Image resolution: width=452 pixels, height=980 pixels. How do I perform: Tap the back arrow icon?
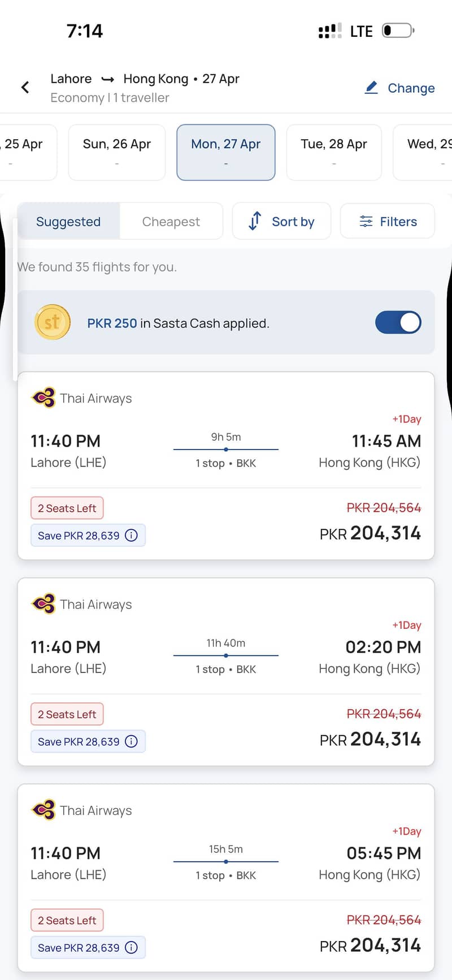(x=25, y=87)
